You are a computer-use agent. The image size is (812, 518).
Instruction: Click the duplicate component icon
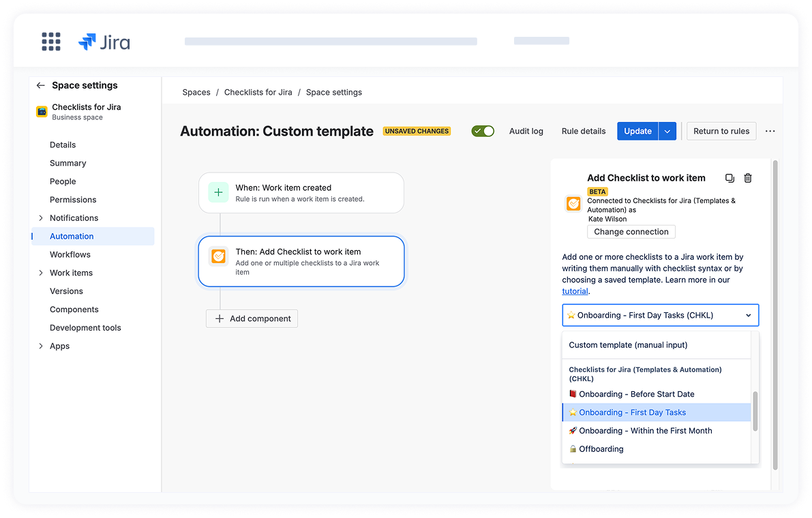730,178
